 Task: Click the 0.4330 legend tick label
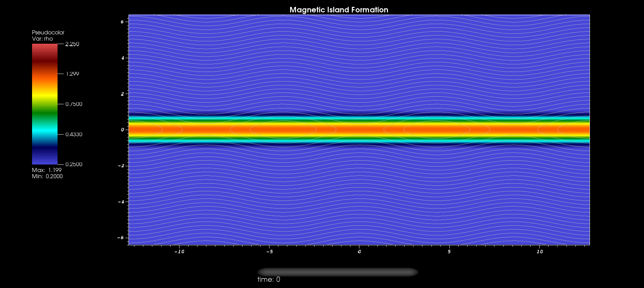point(74,134)
